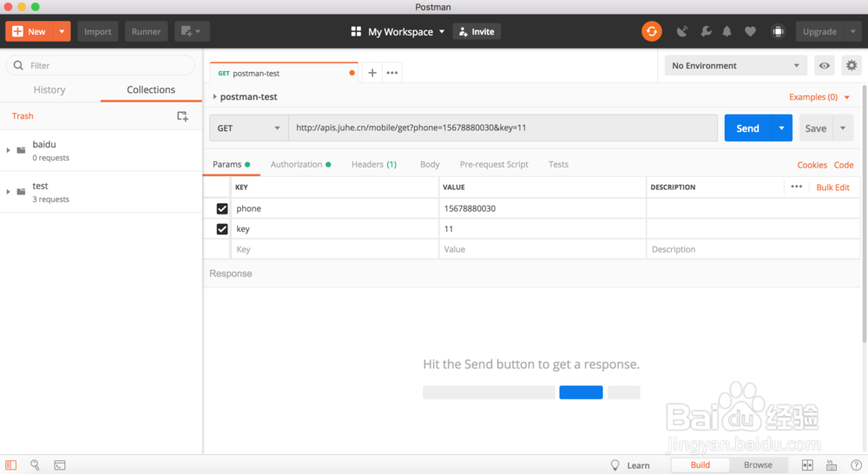The height and width of the screenshot is (474, 868).
Task: Open Examples (0) dropdown
Action: 819,97
